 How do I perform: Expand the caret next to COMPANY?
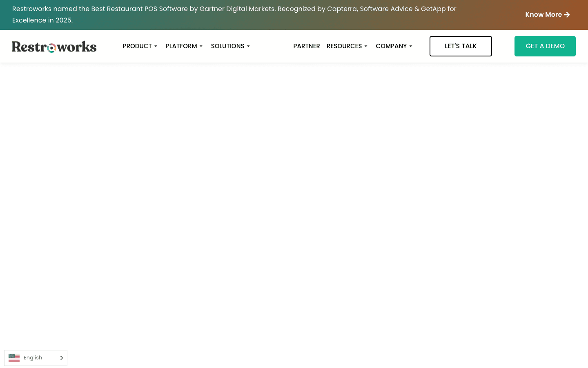[411, 47]
